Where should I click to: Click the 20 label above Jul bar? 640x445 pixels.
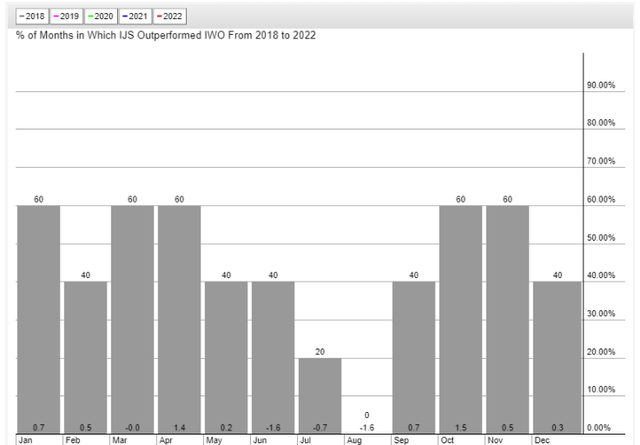pyautogui.click(x=320, y=352)
